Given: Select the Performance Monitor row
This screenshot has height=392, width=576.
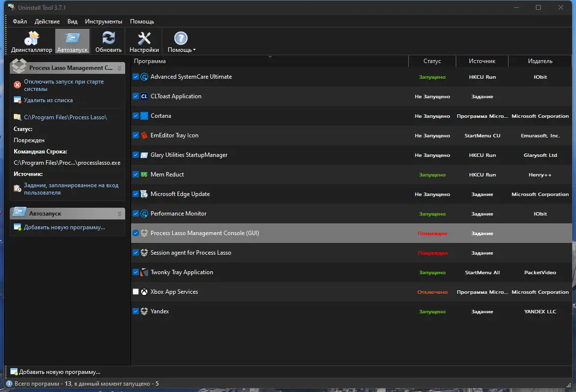Looking at the screenshot, I should click(351, 214).
